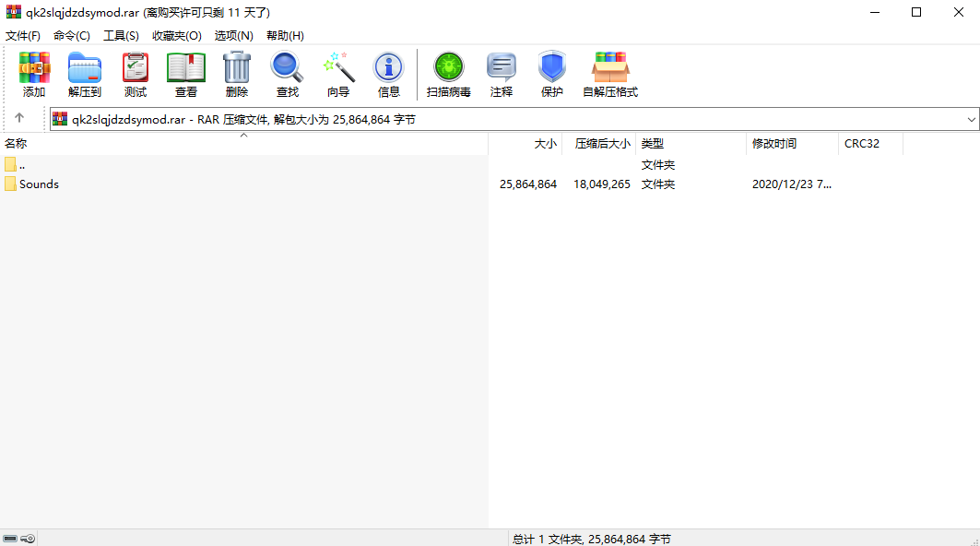Click the WinRAR icon in title bar
The height and width of the screenshot is (546, 980).
click(x=13, y=12)
